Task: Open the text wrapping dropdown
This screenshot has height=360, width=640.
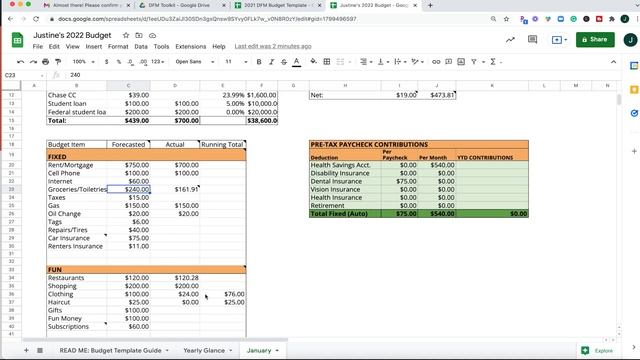Action: point(400,62)
